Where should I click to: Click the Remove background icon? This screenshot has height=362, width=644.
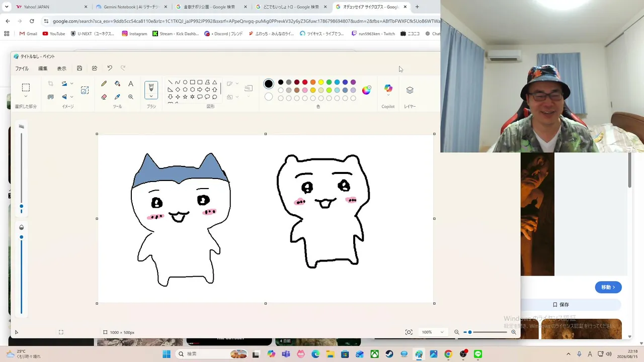(x=50, y=97)
